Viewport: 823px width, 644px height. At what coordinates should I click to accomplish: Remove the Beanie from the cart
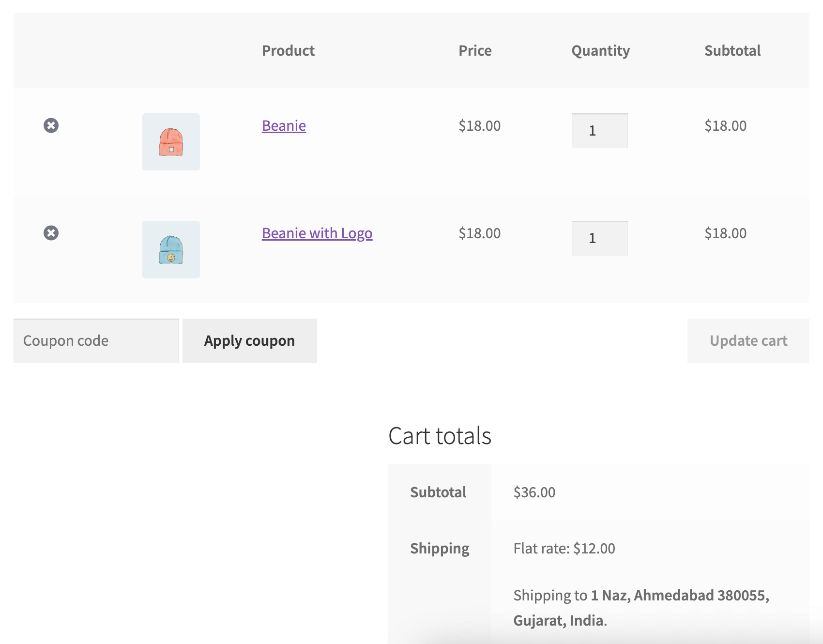51,125
